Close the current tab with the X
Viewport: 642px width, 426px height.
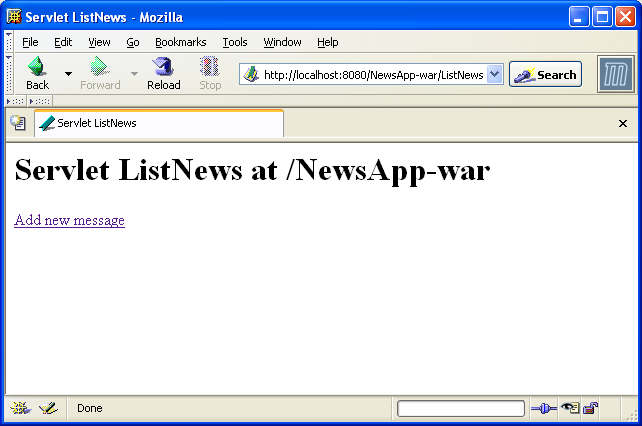tap(623, 123)
